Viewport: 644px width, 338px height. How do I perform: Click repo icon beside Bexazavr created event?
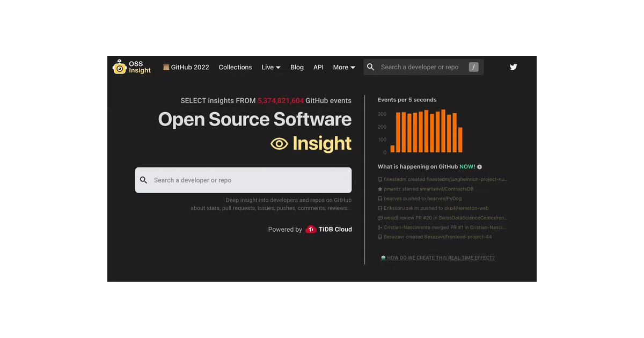380,237
